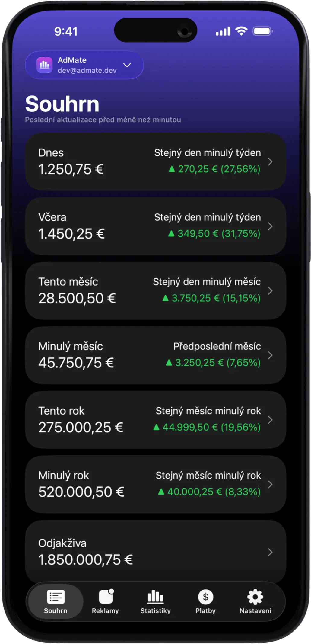The height and width of the screenshot is (644, 311).
Task: Tap the Wi-Fi status icon
Action: [x=241, y=31]
